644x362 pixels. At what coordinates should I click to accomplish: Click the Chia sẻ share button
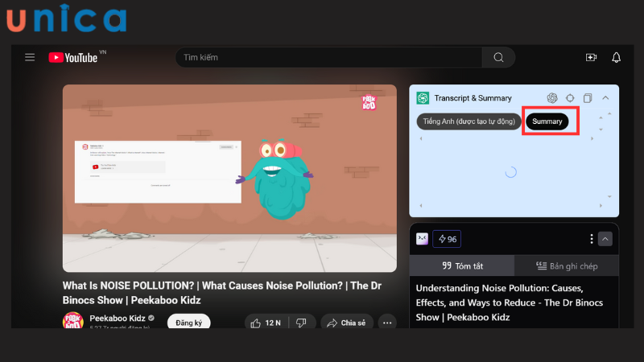[x=346, y=323]
